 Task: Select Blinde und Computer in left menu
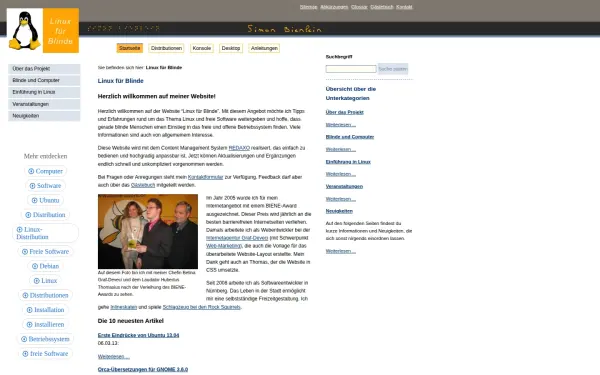(x=44, y=80)
